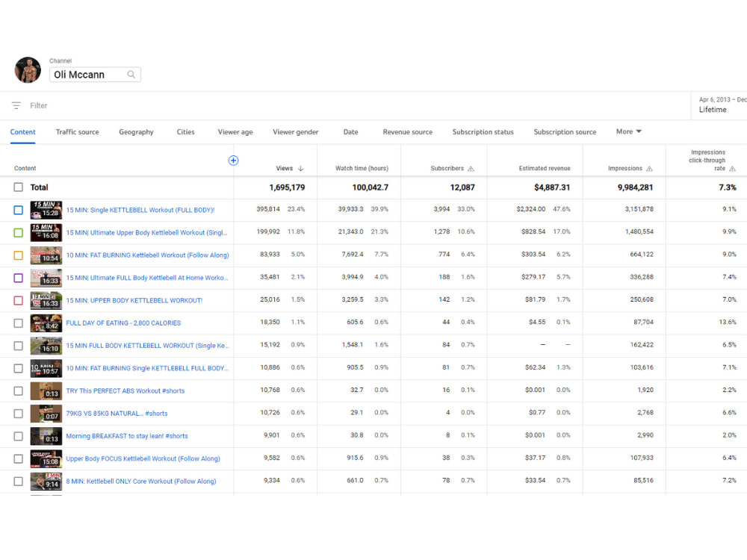The width and height of the screenshot is (747, 560).
Task: Click the Filter text field
Action: click(39, 106)
